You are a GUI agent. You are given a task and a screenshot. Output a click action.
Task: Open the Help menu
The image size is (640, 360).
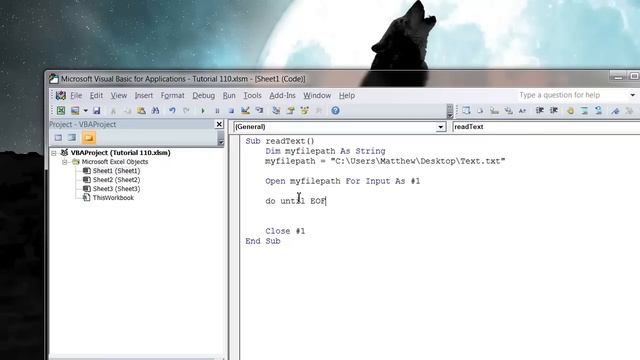(347, 96)
